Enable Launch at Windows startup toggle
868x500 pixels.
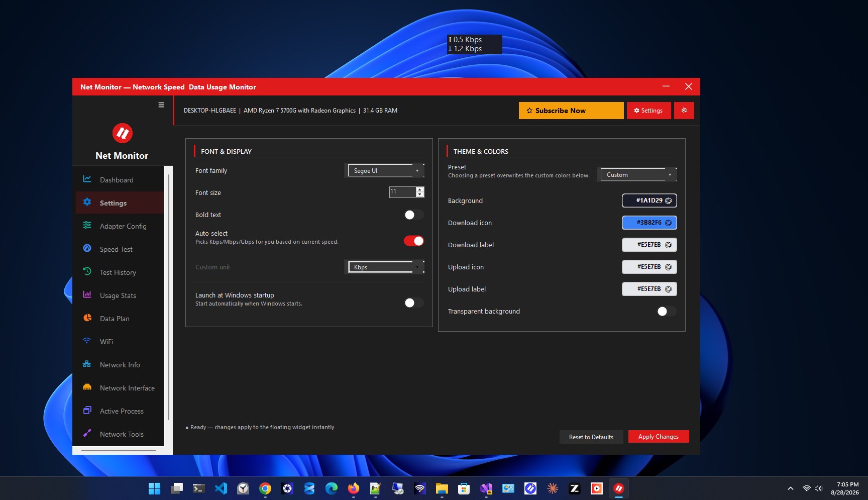(x=414, y=303)
